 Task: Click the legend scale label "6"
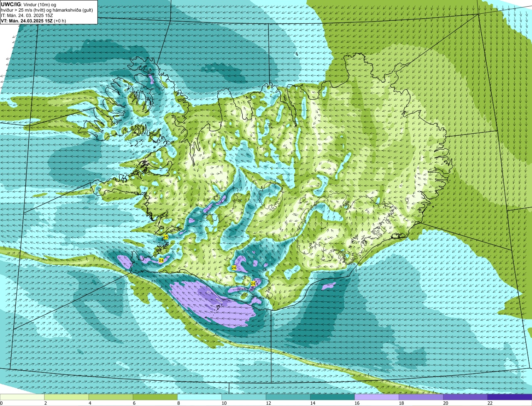coord(134,403)
